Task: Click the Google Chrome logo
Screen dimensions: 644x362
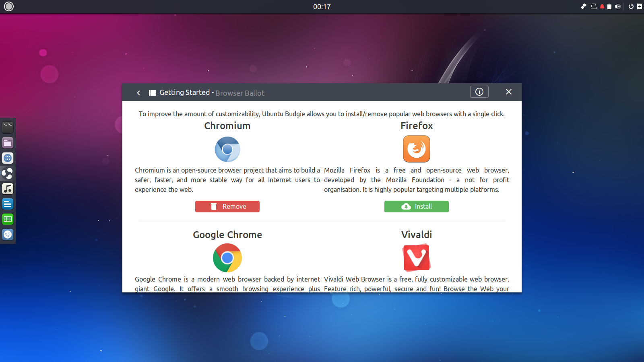Action: pyautogui.click(x=227, y=258)
